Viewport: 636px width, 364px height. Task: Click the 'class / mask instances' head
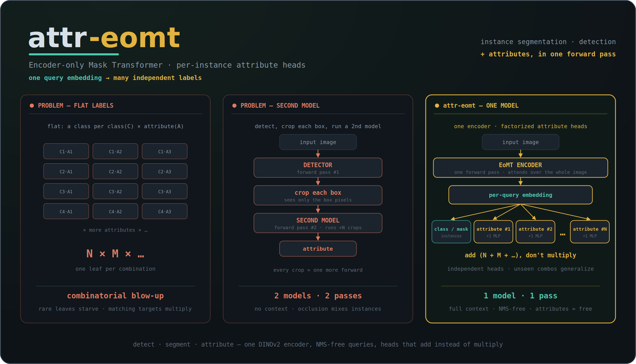coord(451,232)
